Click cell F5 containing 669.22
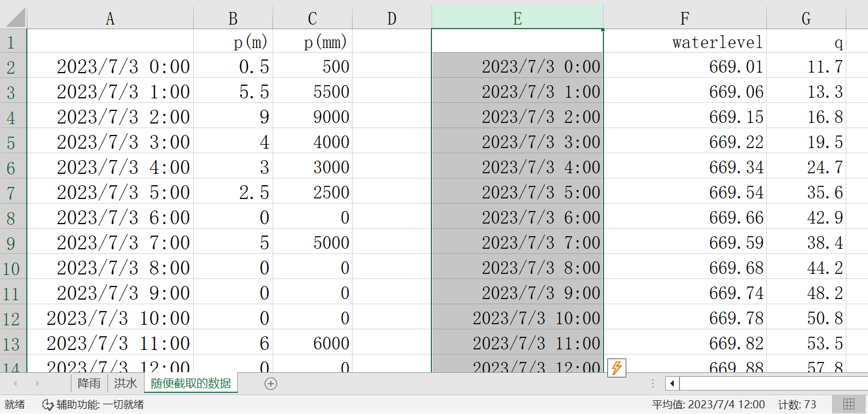This screenshot has width=868, height=414. click(x=685, y=142)
